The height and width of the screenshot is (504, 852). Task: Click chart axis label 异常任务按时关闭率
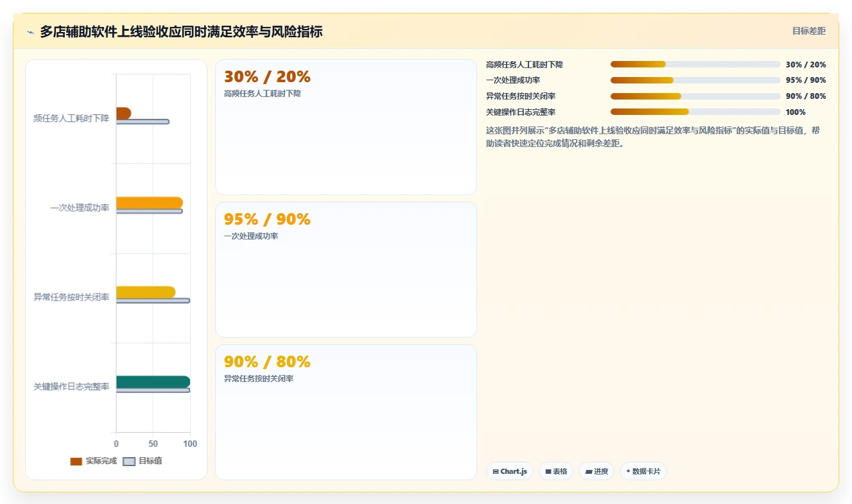click(71, 297)
